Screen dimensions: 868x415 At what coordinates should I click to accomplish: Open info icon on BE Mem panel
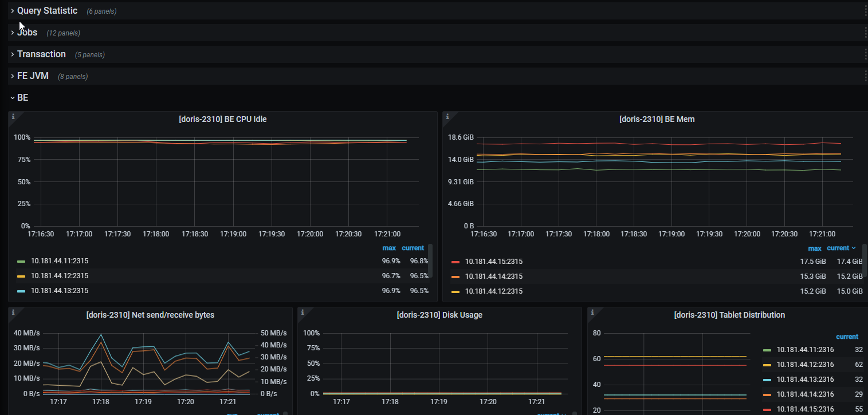[447, 116]
